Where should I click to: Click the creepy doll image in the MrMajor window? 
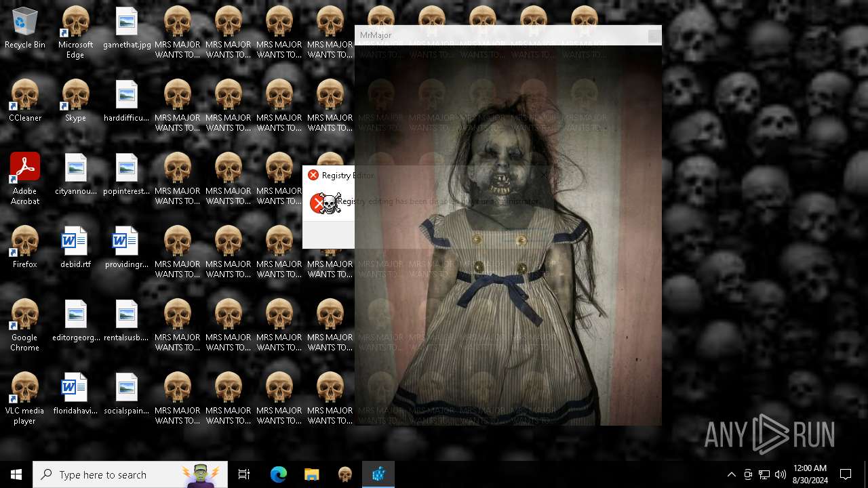(508, 235)
